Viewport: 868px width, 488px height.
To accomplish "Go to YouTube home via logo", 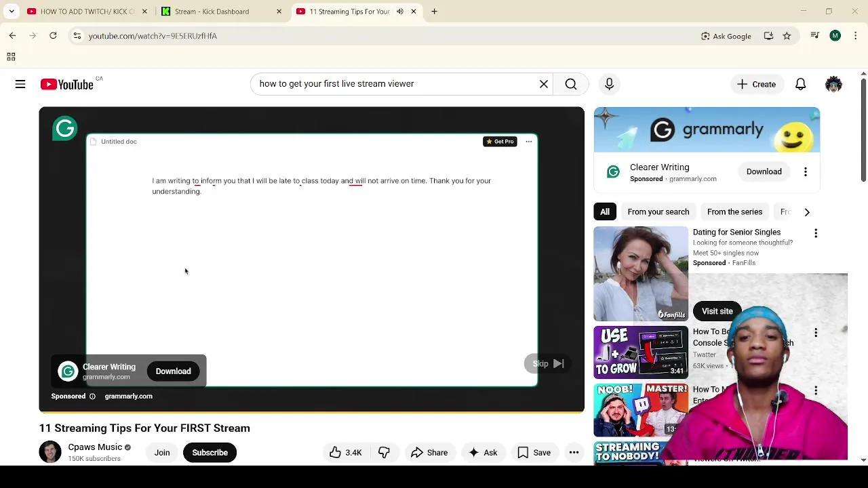I will coord(66,84).
